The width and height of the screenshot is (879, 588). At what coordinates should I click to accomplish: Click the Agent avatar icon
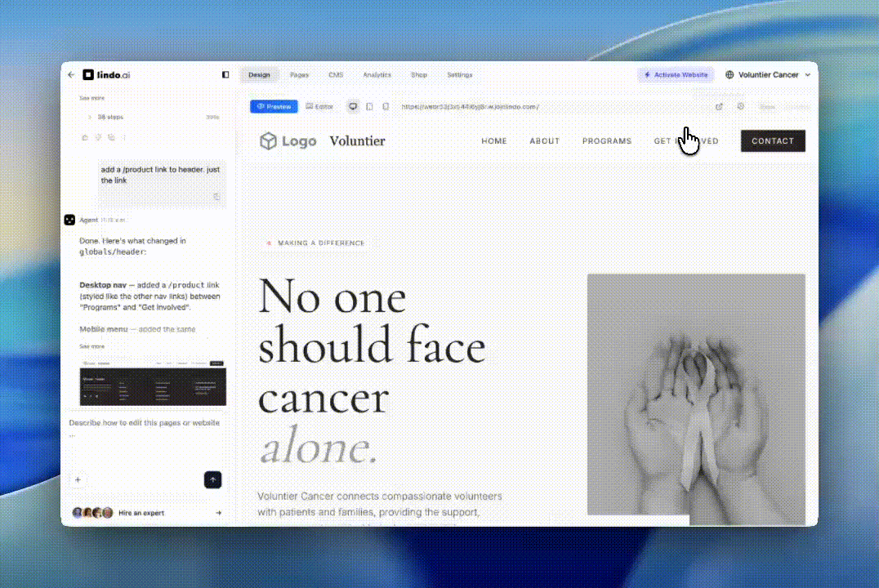click(69, 220)
